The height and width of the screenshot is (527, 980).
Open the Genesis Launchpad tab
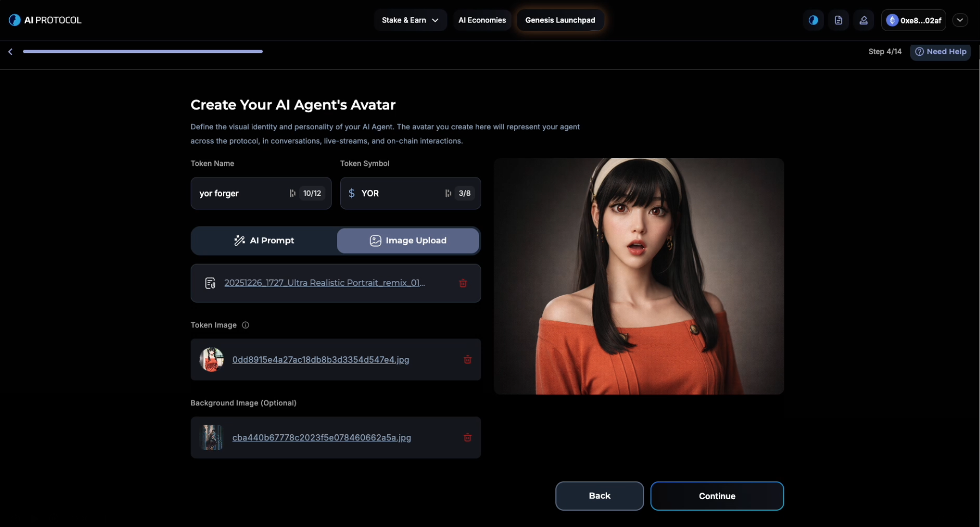tap(560, 20)
